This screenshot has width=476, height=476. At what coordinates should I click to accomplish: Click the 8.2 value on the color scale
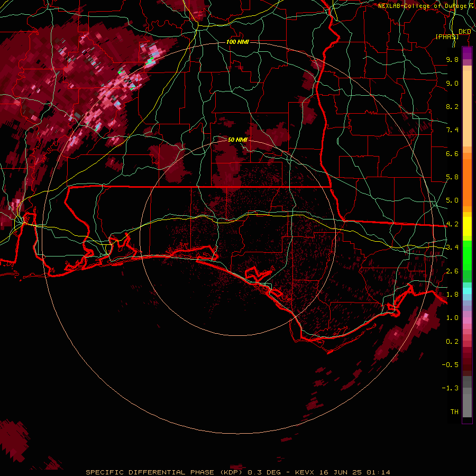pyautogui.click(x=452, y=106)
